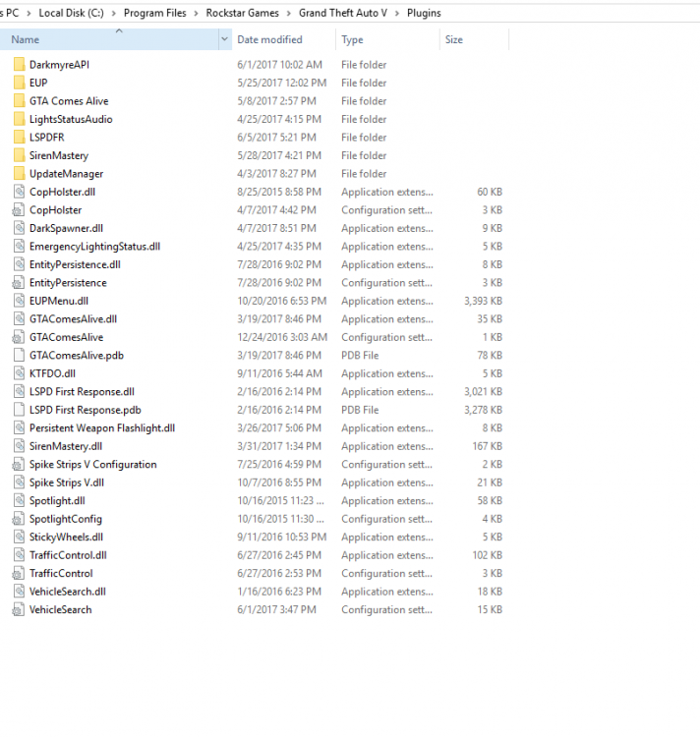Viewport: 700px width, 737px height.
Task: Select the Spotlight.dll file icon
Action: [x=19, y=500]
